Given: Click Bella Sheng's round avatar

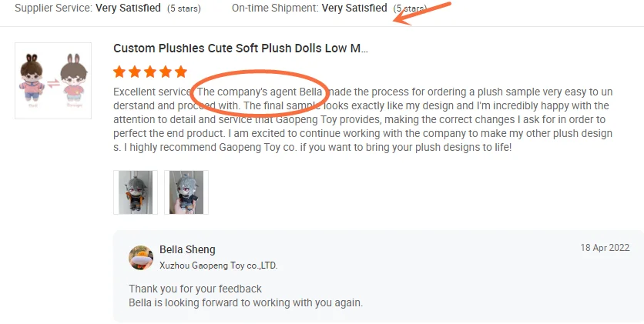Looking at the screenshot, I should click(x=140, y=257).
